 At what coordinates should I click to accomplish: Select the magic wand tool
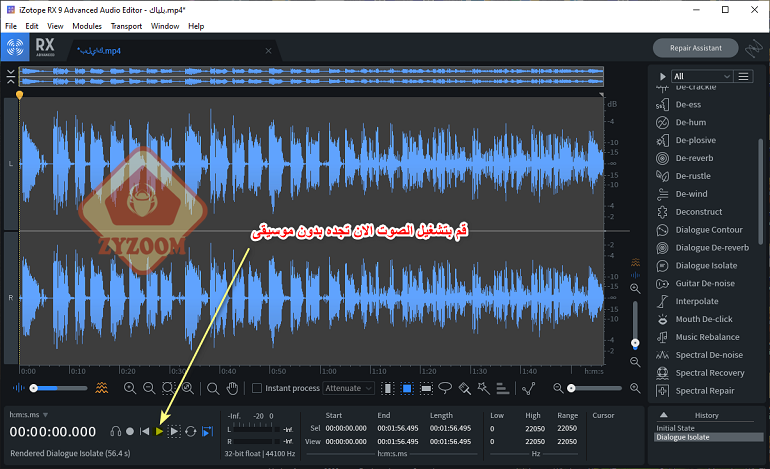pos(483,388)
